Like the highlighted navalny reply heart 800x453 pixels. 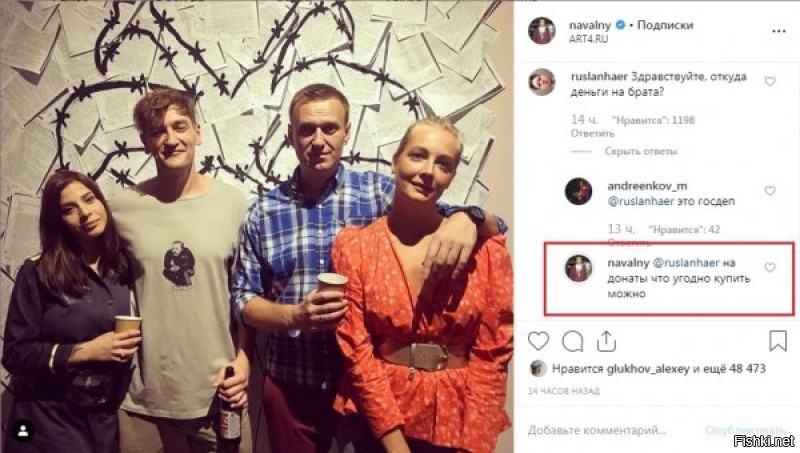tap(770, 267)
